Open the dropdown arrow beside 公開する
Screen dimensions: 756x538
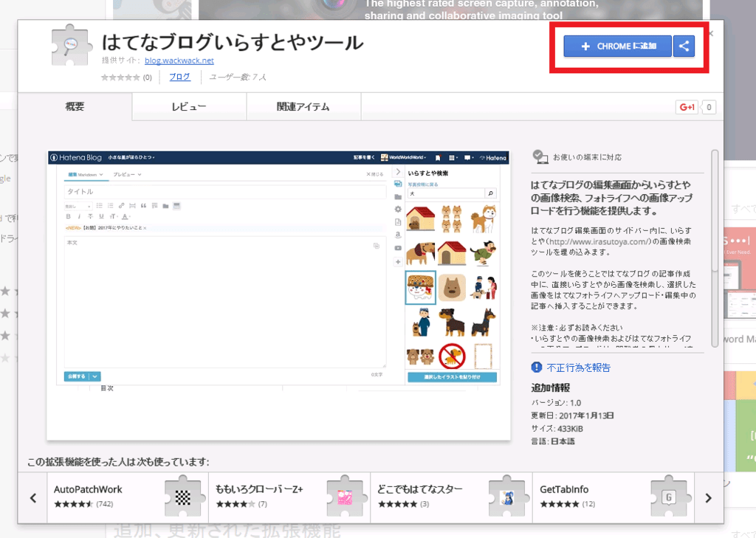95,376
